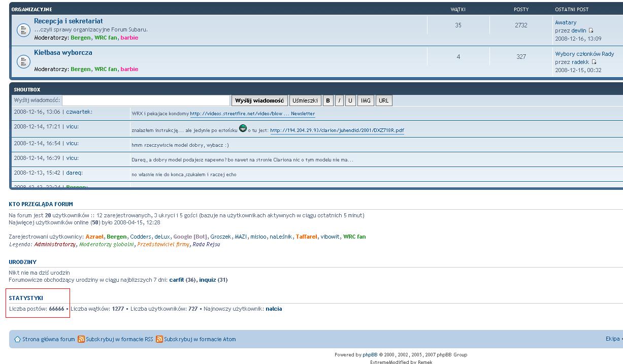Click the Kiełbasa wyborcza forum icon

click(x=23, y=61)
